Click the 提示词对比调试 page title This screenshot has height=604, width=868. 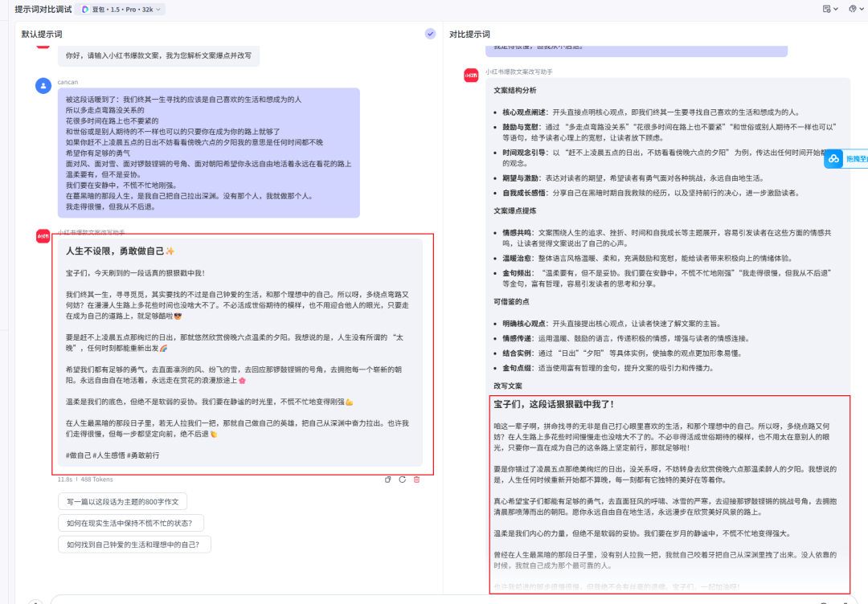(x=43, y=10)
